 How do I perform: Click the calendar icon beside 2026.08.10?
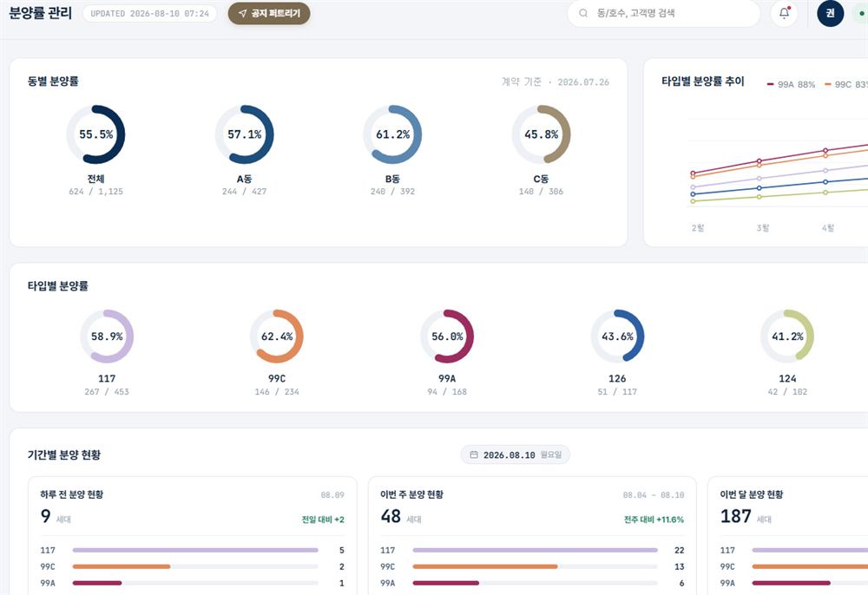(x=474, y=454)
